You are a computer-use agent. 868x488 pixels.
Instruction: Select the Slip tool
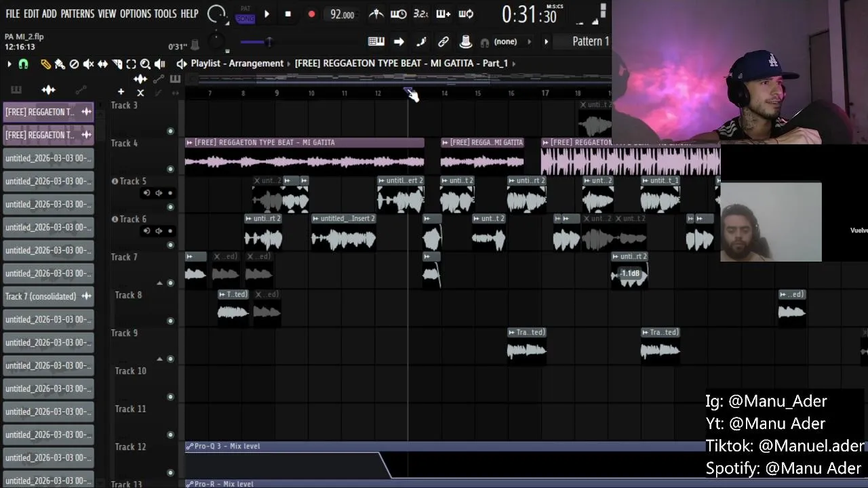102,64
